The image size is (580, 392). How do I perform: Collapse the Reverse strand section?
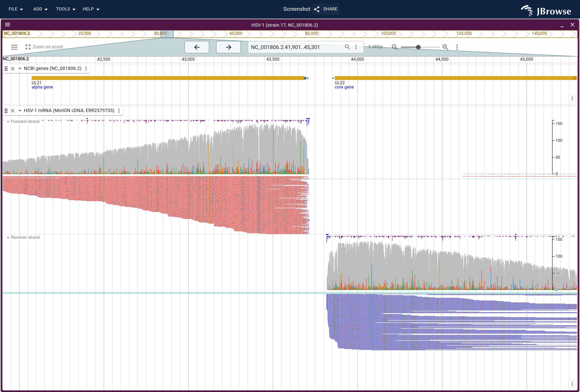coord(8,238)
